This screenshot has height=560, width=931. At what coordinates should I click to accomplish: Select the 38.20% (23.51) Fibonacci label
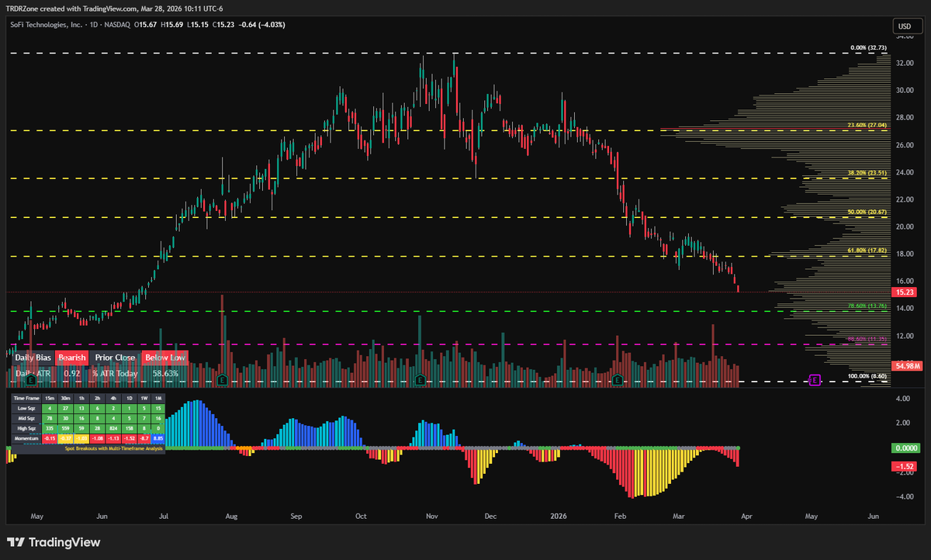867,173
